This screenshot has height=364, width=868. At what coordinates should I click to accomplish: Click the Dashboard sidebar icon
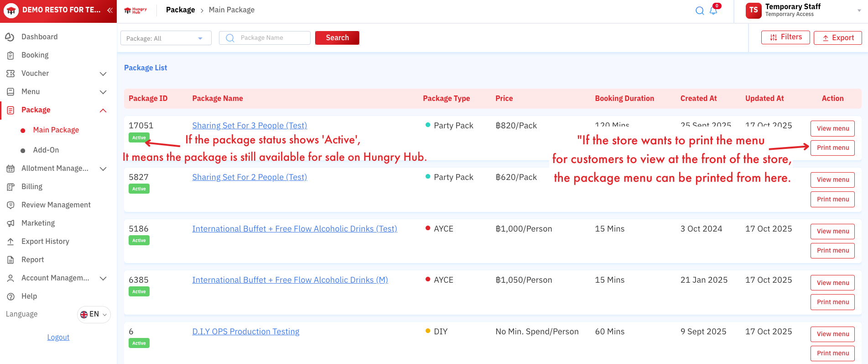click(10, 37)
